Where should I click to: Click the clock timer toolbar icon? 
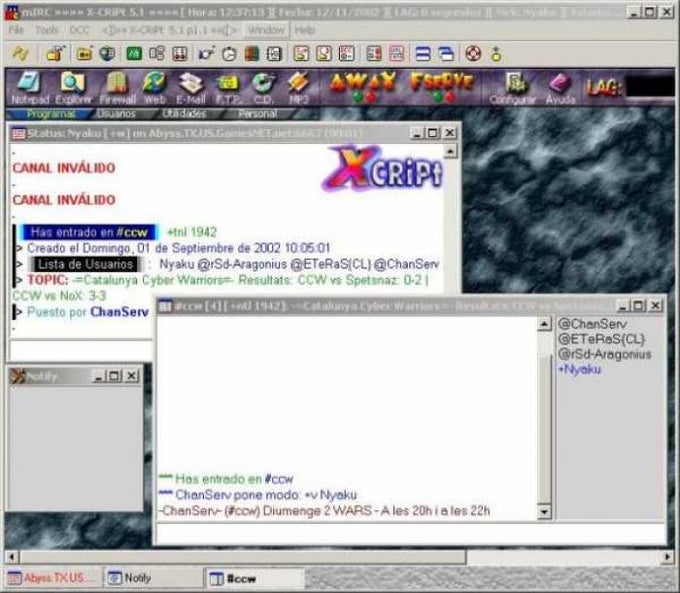229,54
